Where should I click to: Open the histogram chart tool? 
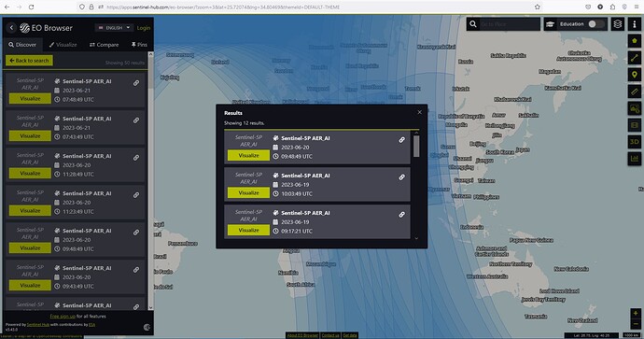tap(635, 159)
